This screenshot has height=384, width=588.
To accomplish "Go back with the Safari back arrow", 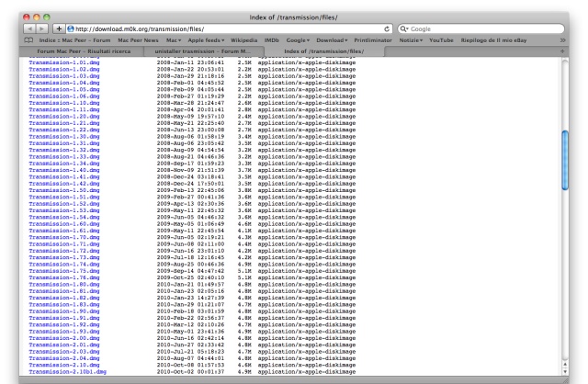I will (x=30, y=28).
